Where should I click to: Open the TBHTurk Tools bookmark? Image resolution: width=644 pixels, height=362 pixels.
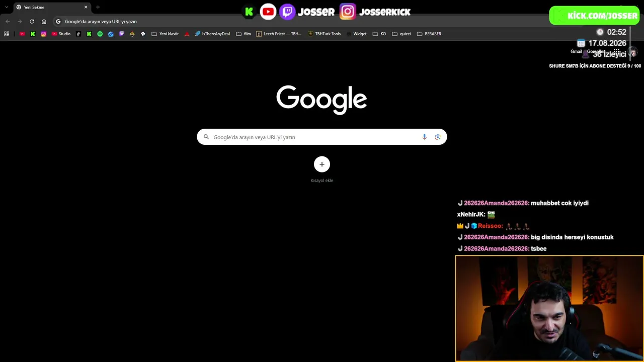(x=324, y=34)
